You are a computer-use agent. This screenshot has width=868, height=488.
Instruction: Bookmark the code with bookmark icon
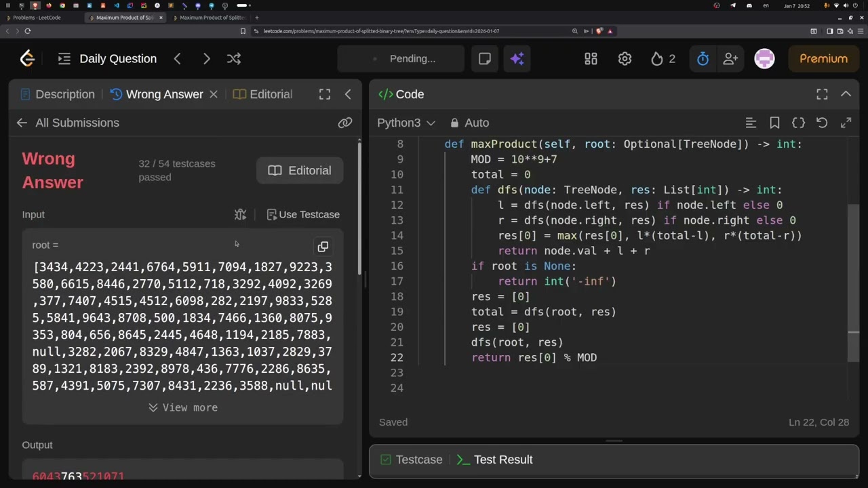tap(774, 123)
